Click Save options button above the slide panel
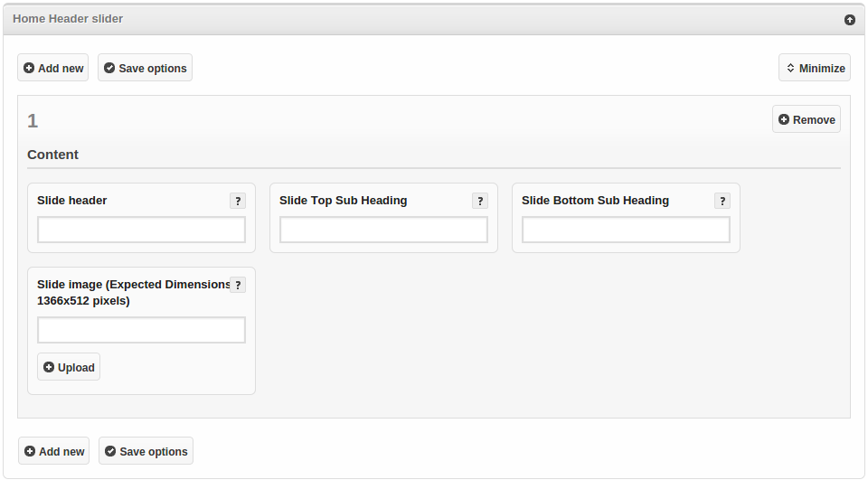The height and width of the screenshot is (480, 868). 145,68
